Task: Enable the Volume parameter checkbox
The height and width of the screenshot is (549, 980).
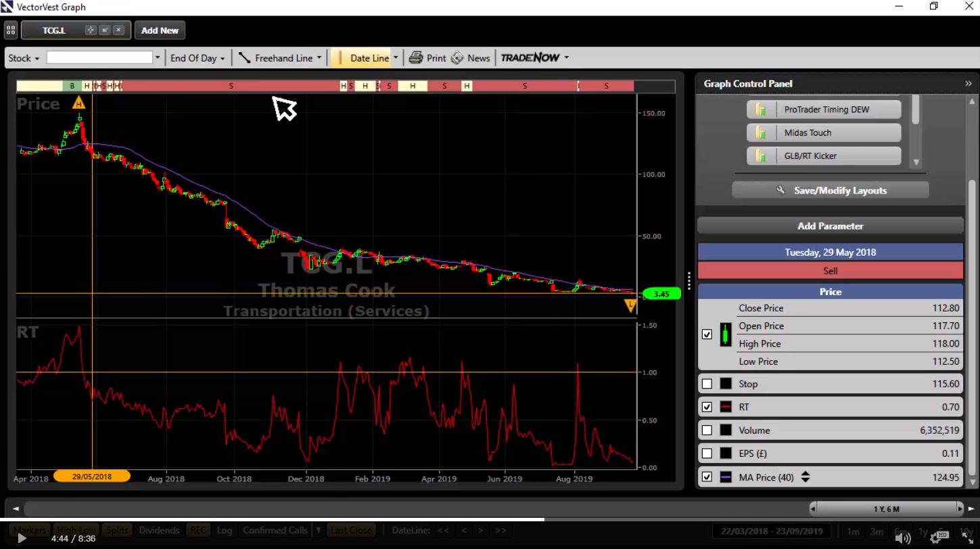Action: [707, 430]
